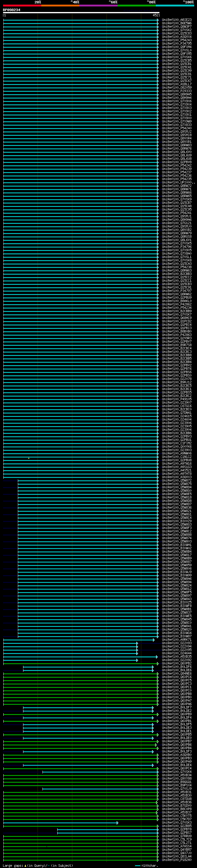Click the 'Large gaps' legend text
197x868 pixels.
coord(13,865)
